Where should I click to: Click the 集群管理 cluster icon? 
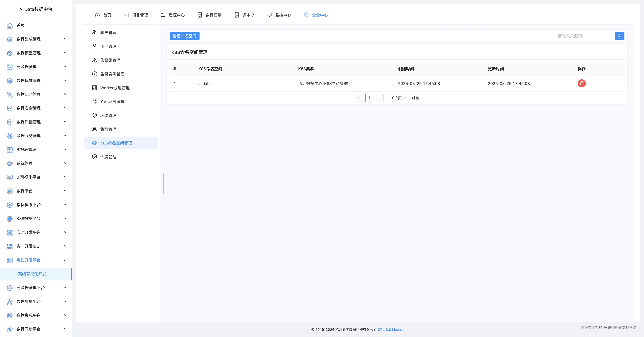click(x=94, y=129)
